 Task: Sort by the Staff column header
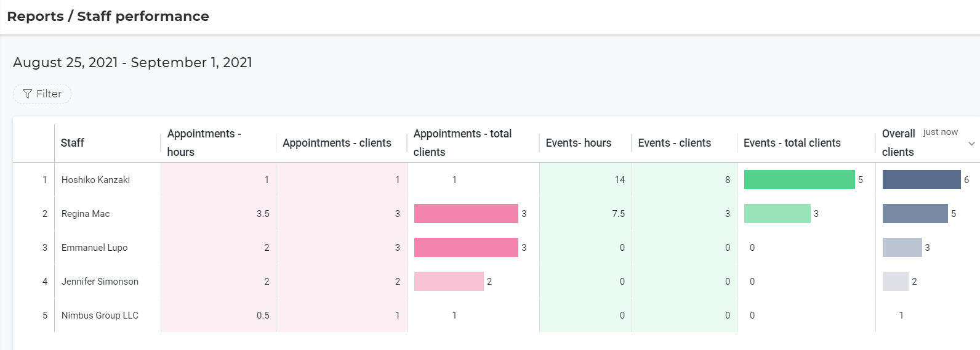[x=73, y=143]
